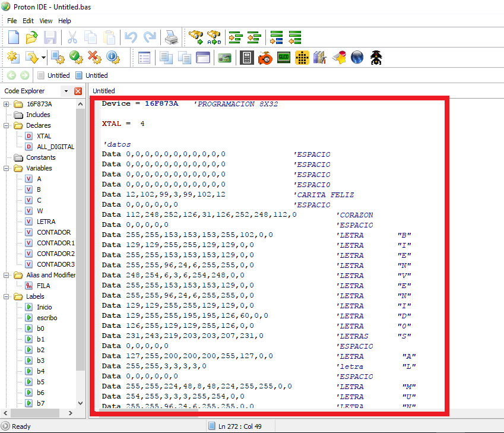Open the Microcode Loader plugin

point(265,58)
